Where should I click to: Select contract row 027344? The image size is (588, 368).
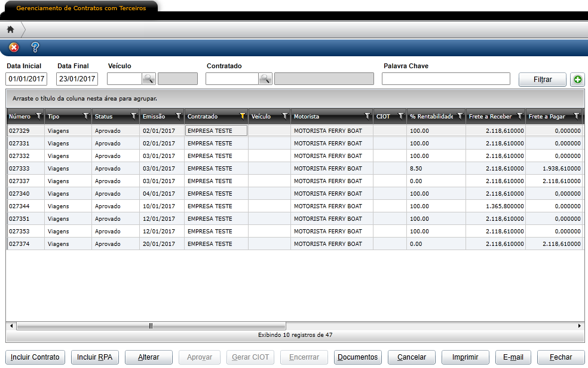295,206
